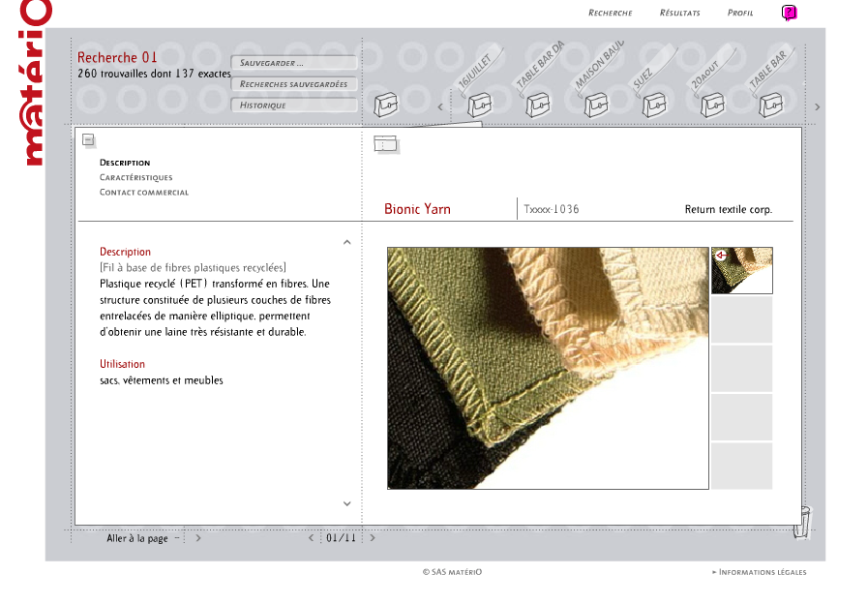Open the Informations légales link
868x605 pixels.
(760, 572)
